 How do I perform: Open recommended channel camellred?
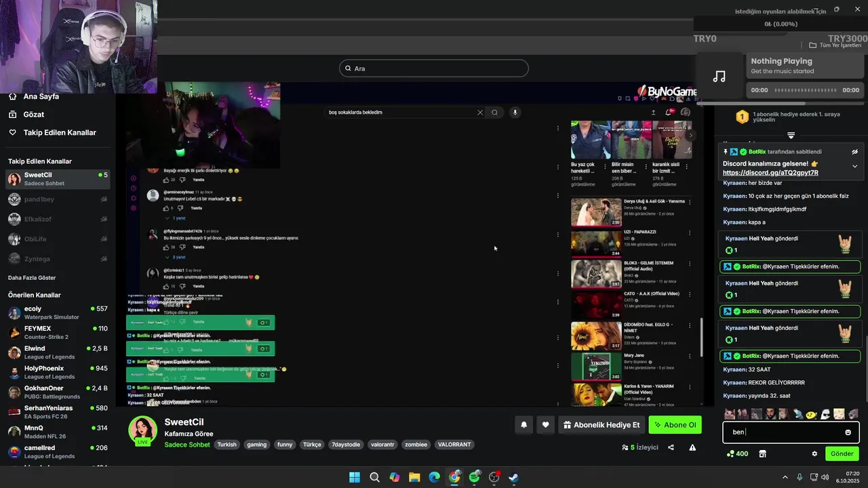pyautogui.click(x=58, y=451)
